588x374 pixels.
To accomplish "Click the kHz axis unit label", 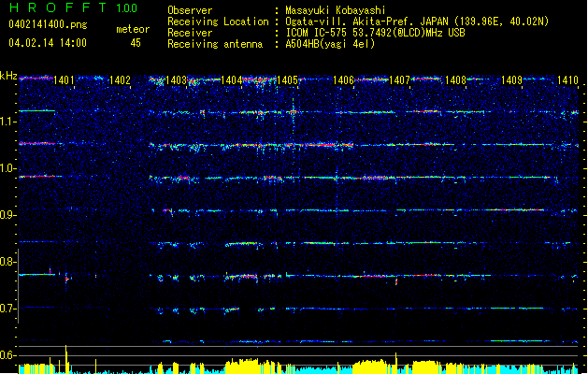I will [8, 76].
